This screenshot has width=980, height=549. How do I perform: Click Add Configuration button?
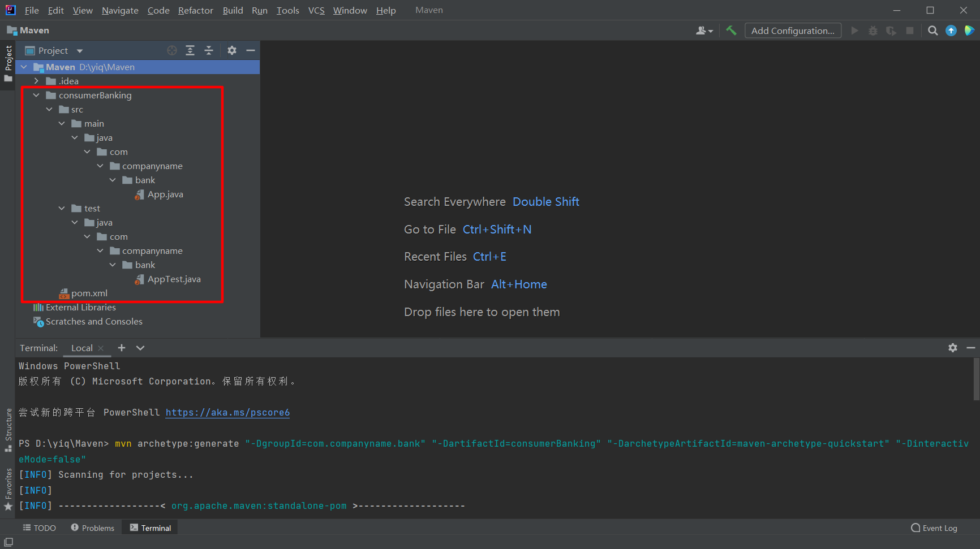point(793,31)
